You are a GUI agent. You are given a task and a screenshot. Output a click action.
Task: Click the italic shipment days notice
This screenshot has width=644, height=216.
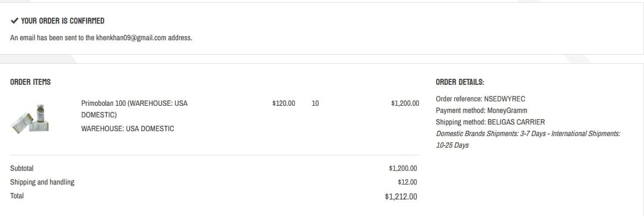[528, 139]
